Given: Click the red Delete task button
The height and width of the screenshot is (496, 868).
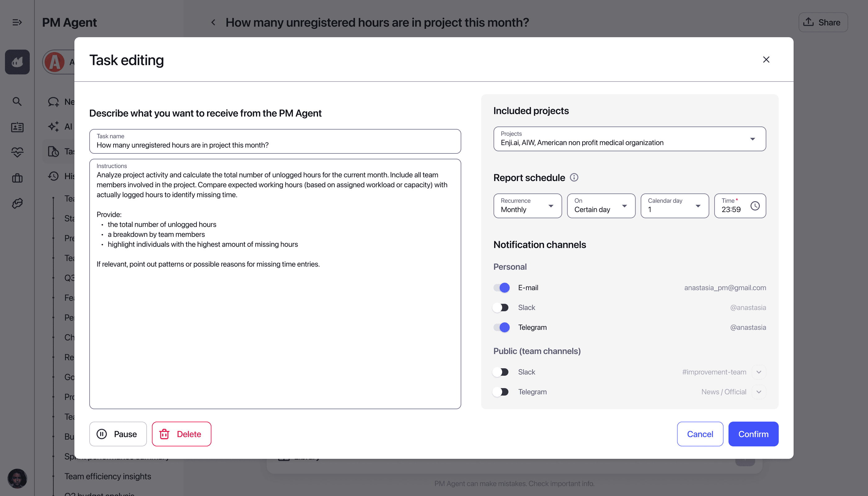Looking at the screenshot, I should coord(181,434).
